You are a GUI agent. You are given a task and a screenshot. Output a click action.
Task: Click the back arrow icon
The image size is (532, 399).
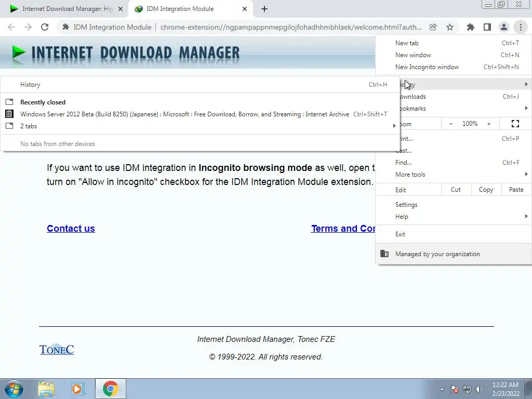tap(11, 27)
